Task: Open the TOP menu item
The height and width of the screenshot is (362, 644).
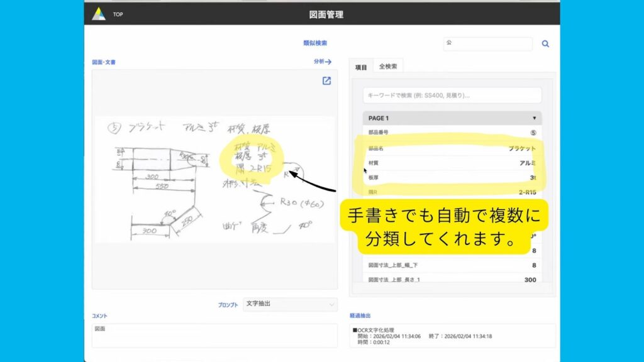Action: (118, 14)
